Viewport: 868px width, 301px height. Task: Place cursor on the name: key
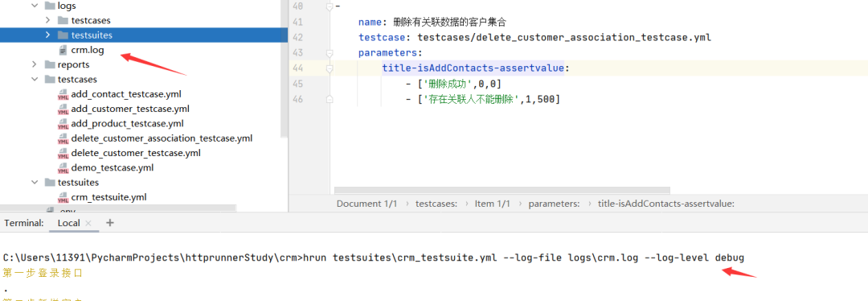pyautogui.click(x=374, y=23)
